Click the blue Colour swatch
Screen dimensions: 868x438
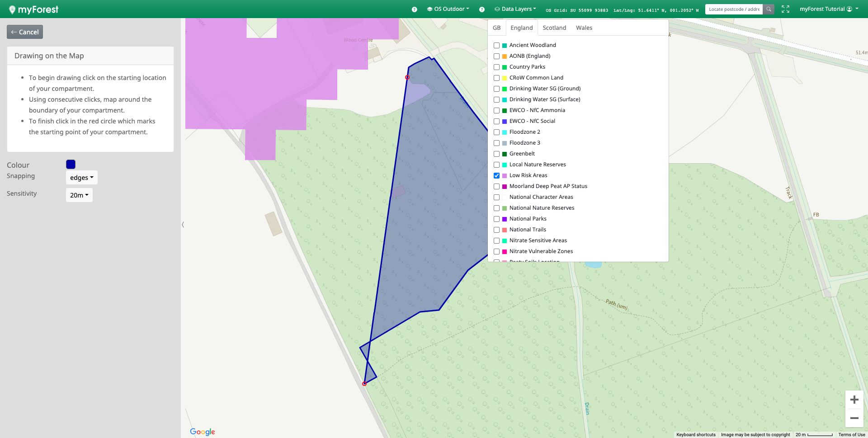click(x=71, y=165)
